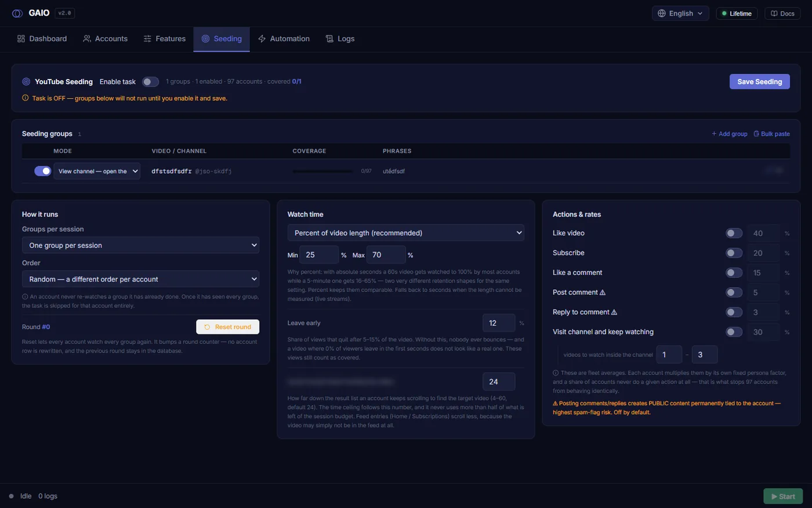
Task: Click the globe language icon
Action: click(662, 13)
